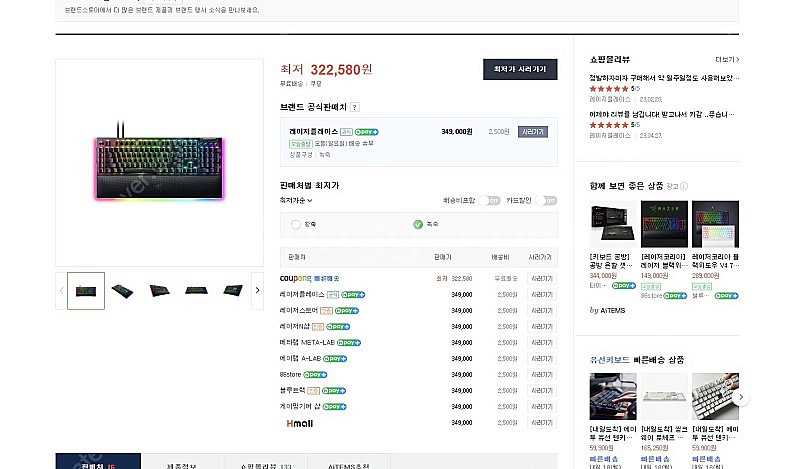The height and width of the screenshot is (469, 800).
Task: Click 사러가기 in the 86store row
Action: pos(541,375)
